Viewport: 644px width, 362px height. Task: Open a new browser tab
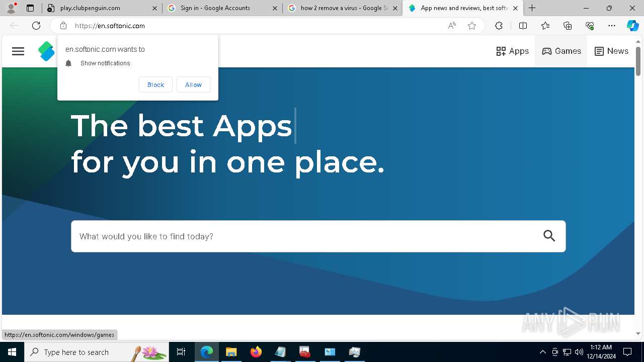532,8
